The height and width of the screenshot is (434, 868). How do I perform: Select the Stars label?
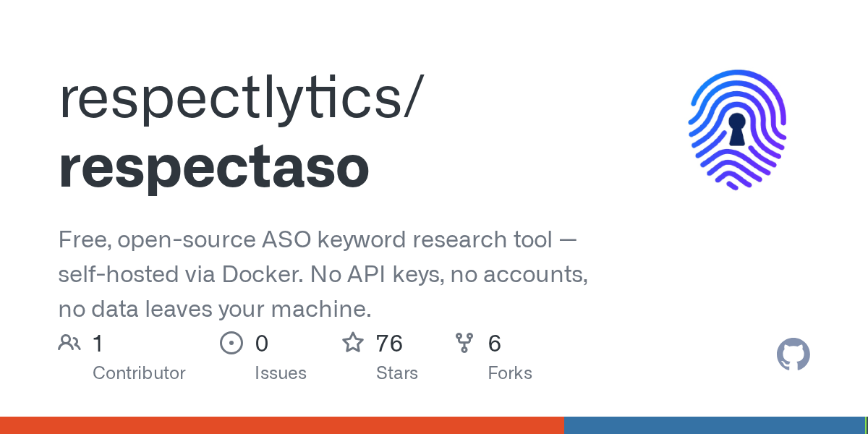pos(397,373)
